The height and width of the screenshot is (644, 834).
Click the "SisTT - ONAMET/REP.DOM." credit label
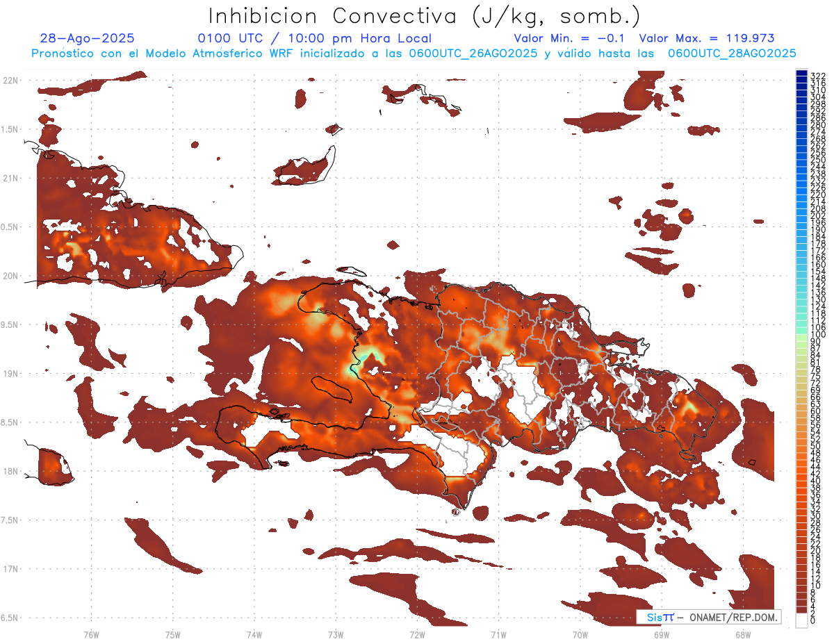point(709,617)
